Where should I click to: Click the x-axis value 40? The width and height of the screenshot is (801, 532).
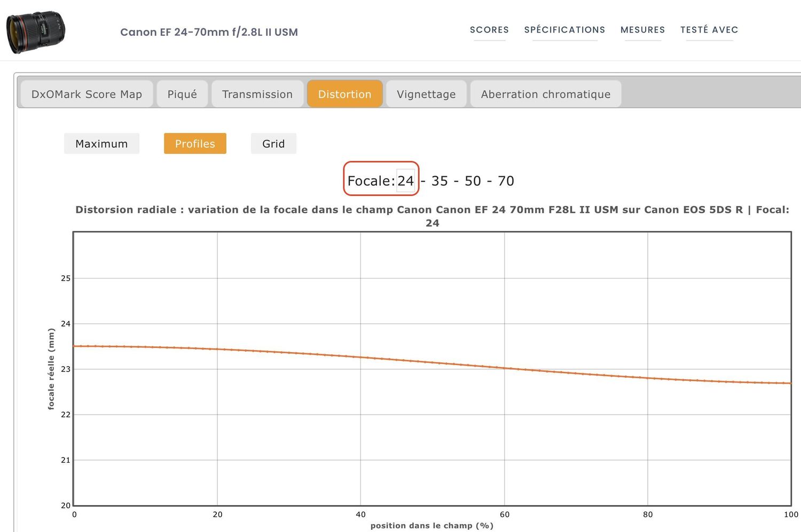click(x=361, y=514)
